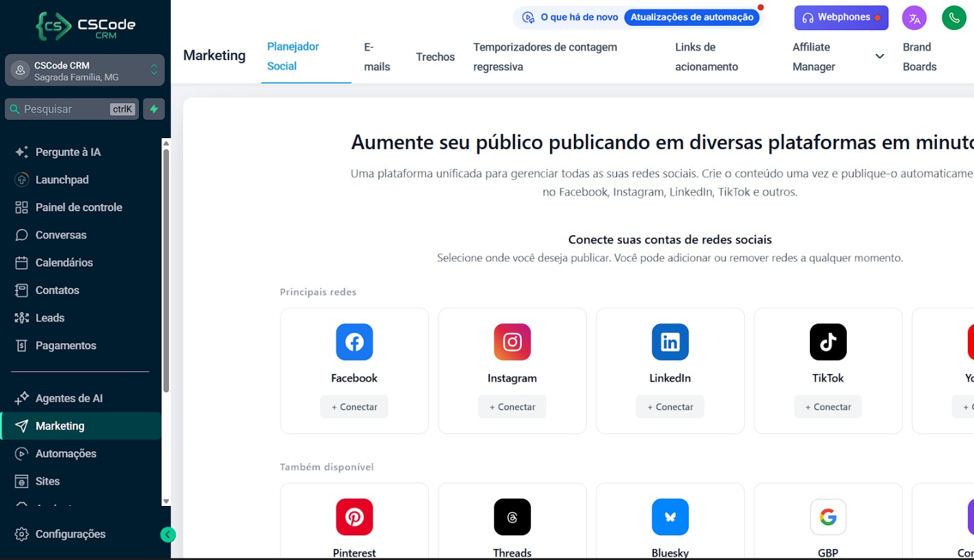Click the Pinterest logo icon
Screen dimensions: 974x560
[x=354, y=517]
